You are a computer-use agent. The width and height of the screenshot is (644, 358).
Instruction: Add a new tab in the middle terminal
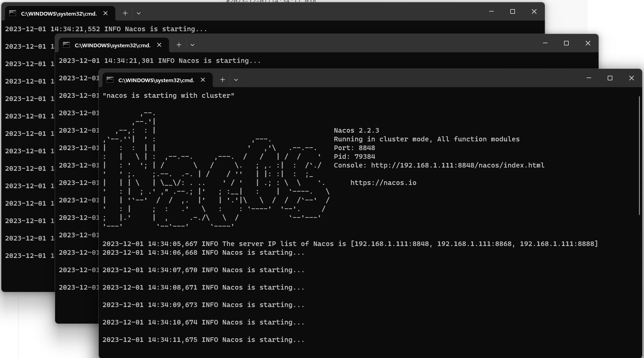[179, 45]
